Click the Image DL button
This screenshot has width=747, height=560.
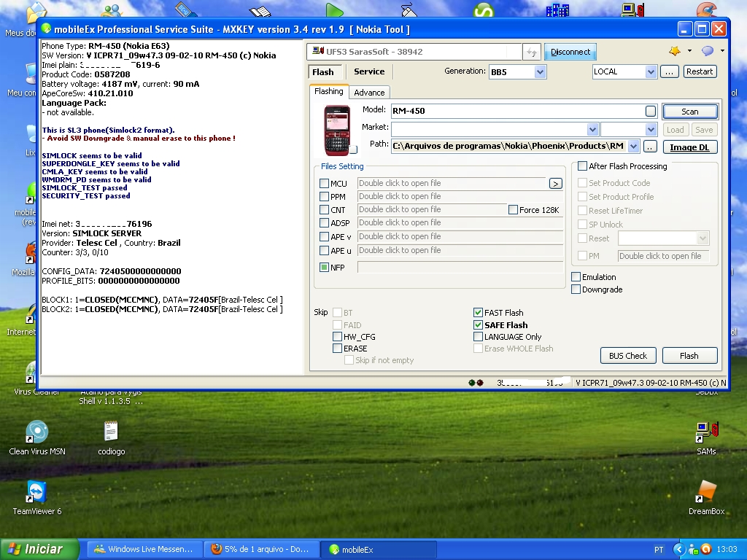tap(690, 147)
